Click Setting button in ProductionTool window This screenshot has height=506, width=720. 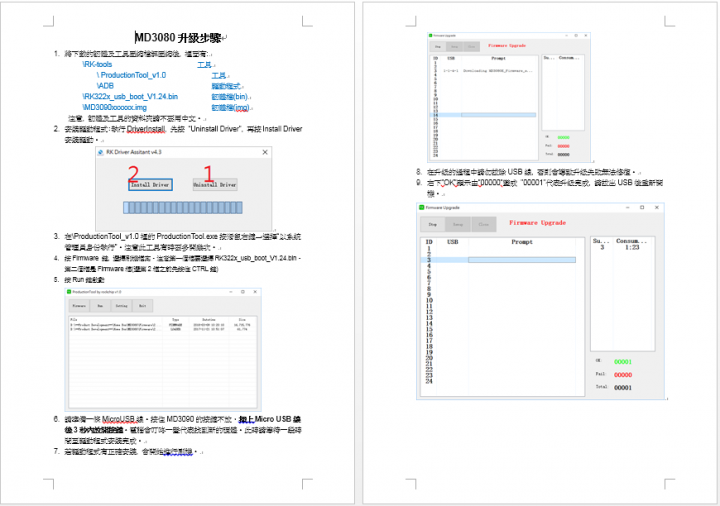click(x=121, y=306)
